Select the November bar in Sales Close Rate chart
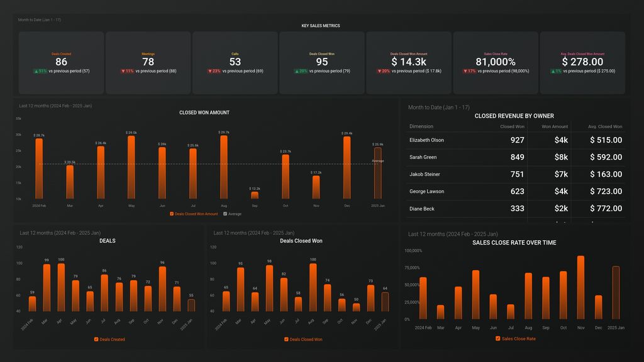This screenshot has height=362, width=644. pos(580,288)
